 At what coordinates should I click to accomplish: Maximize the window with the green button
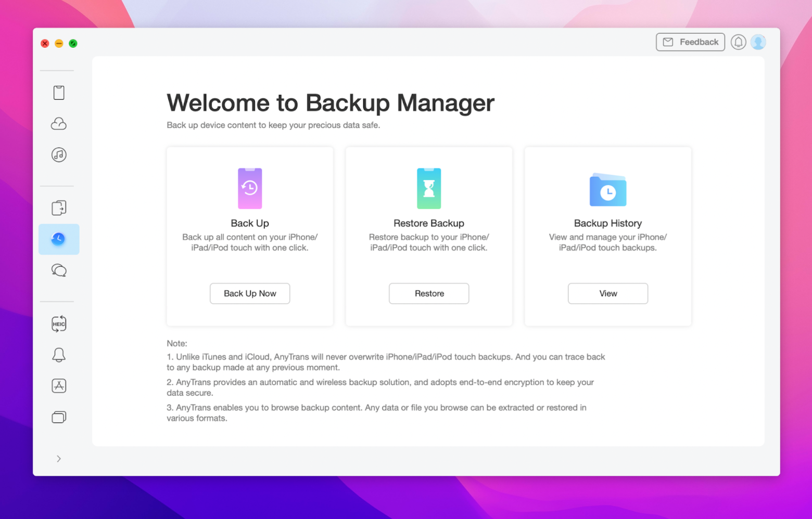[x=73, y=43]
